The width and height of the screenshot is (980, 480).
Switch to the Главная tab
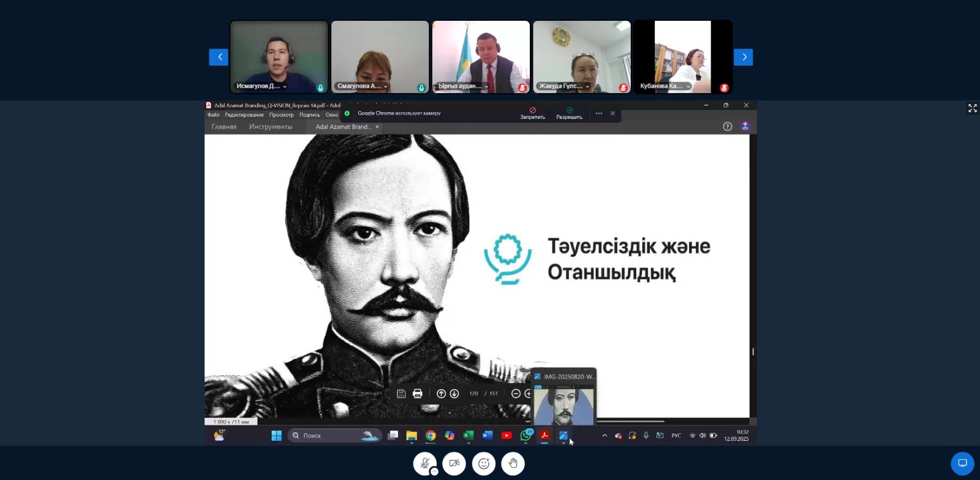click(x=224, y=127)
